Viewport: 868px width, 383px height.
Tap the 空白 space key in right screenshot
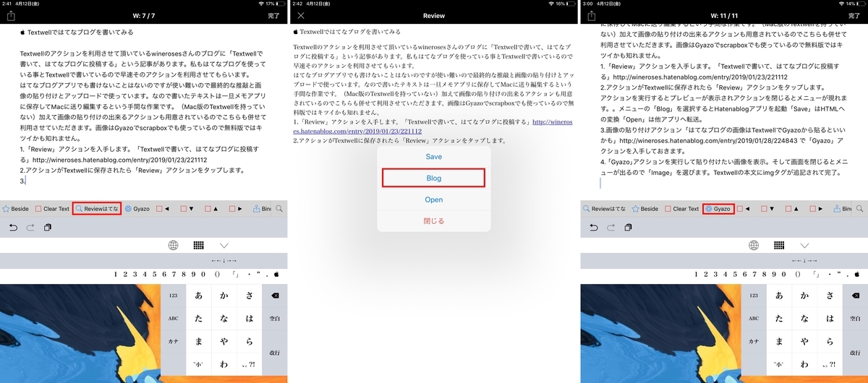point(855,319)
